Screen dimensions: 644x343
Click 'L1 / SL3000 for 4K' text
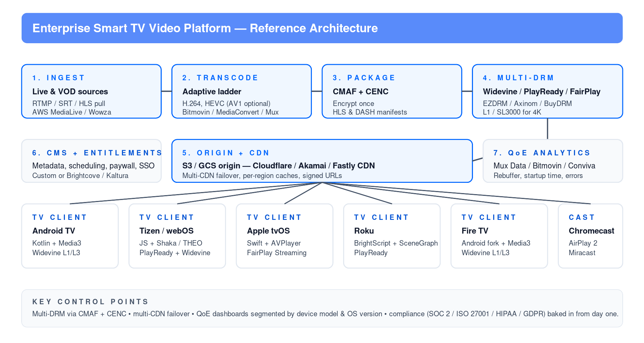(512, 112)
